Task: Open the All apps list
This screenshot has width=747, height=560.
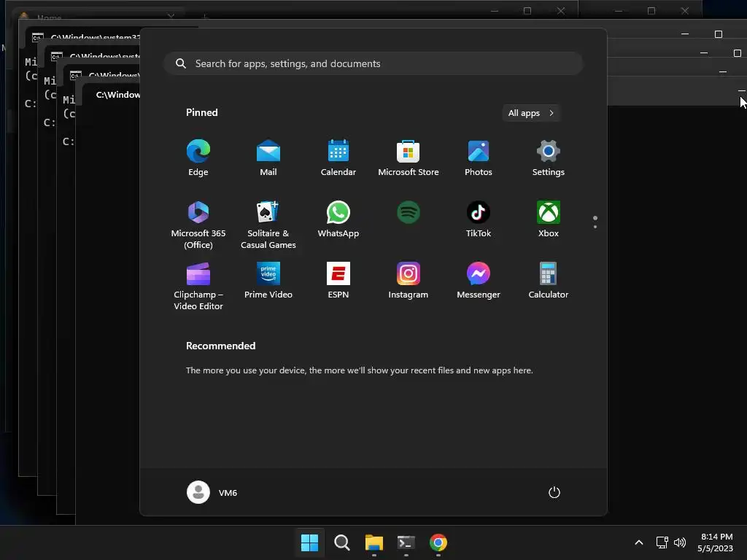Action: (x=531, y=113)
